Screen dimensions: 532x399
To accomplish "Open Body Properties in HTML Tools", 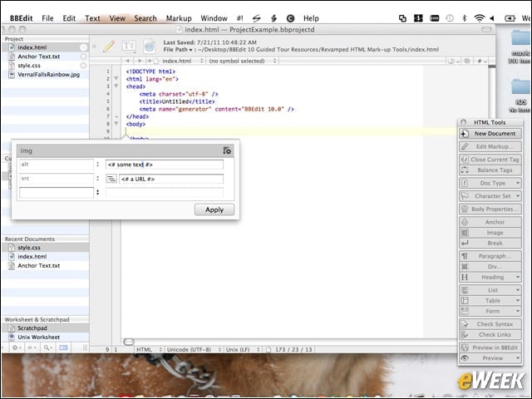I will point(490,209).
